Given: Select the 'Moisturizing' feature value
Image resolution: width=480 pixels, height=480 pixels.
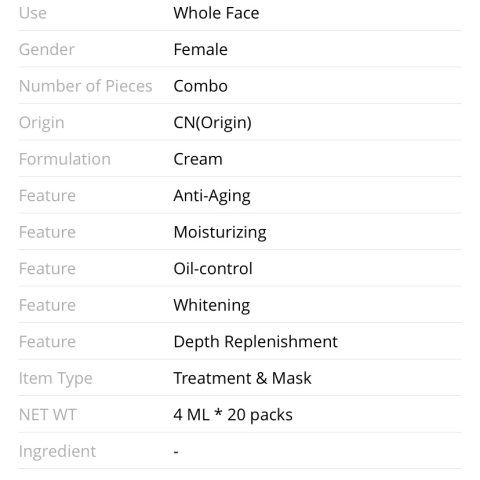Looking at the screenshot, I should pyautogui.click(x=220, y=232).
